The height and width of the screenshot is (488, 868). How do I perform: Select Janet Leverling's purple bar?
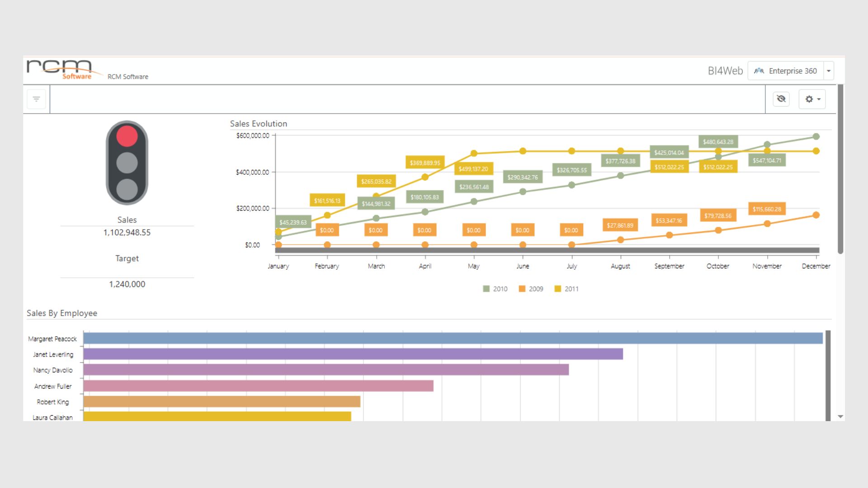353,354
